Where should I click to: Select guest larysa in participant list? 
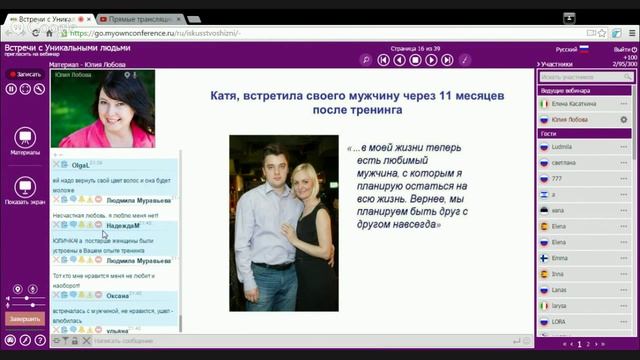click(584, 306)
